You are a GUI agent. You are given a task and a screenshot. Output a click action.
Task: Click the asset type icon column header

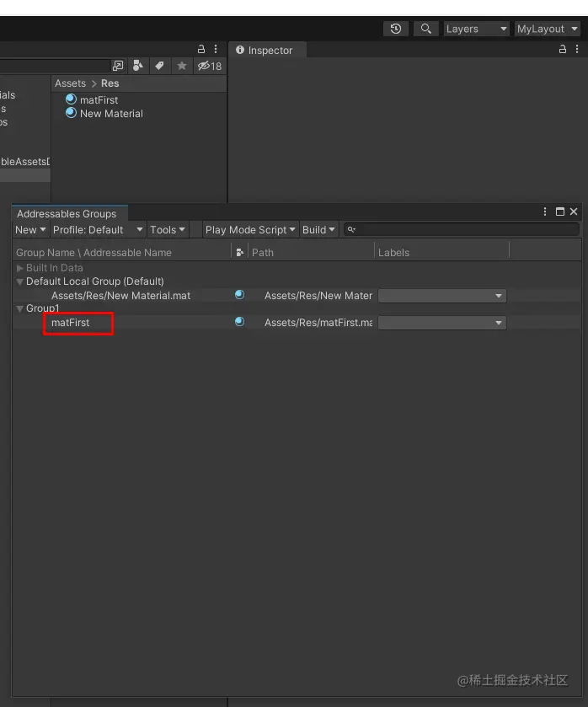coord(240,253)
